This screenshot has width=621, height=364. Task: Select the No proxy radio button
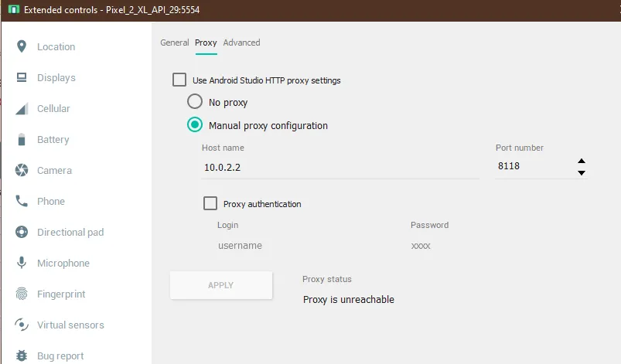(195, 102)
